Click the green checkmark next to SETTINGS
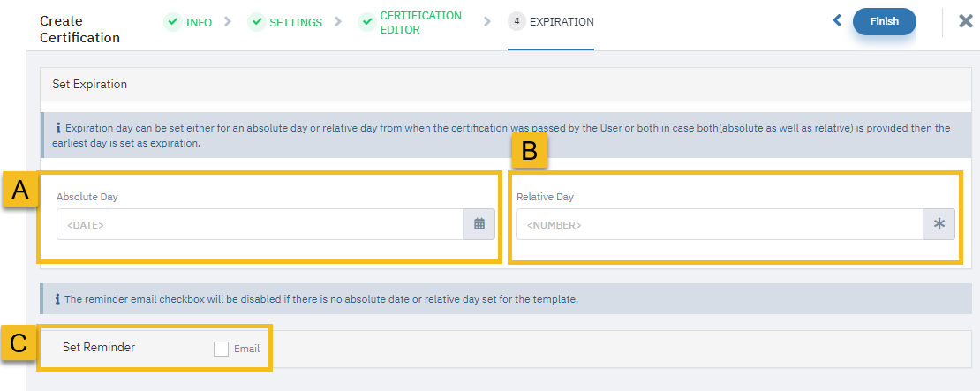980x391 pixels. pyautogui.click(x=256, y=22)
